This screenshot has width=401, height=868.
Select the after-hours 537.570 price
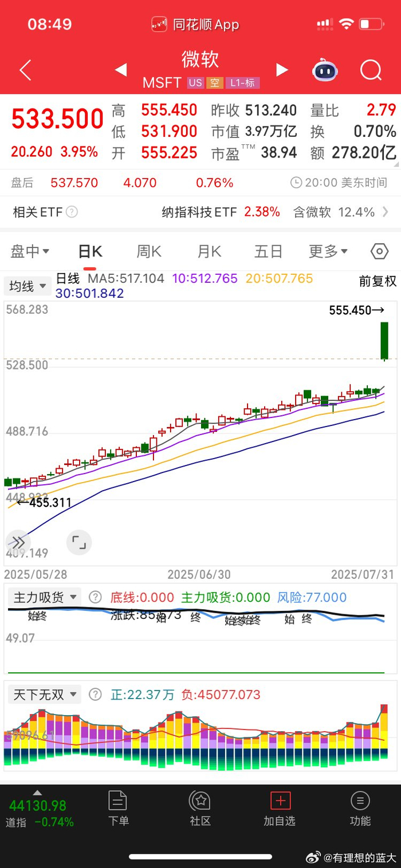[x=74, y=183]
